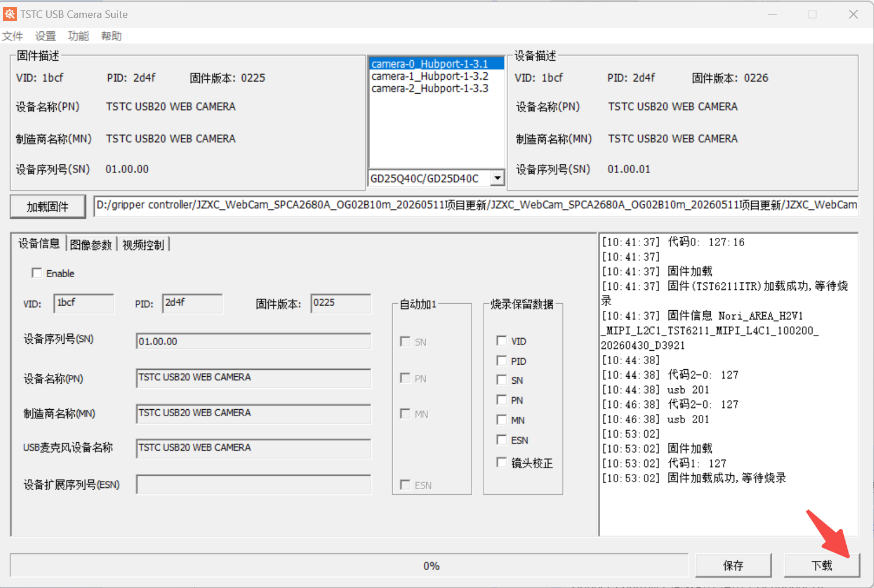Select camera-1_Hubport-1-3.2 in the device list

(x=436, y=76)
